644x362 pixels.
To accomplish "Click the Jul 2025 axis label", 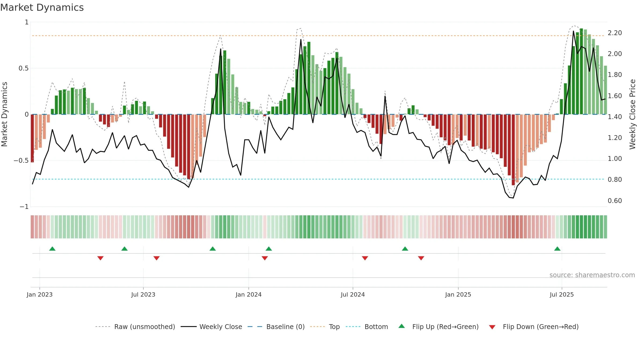I will tap(562, 294).
